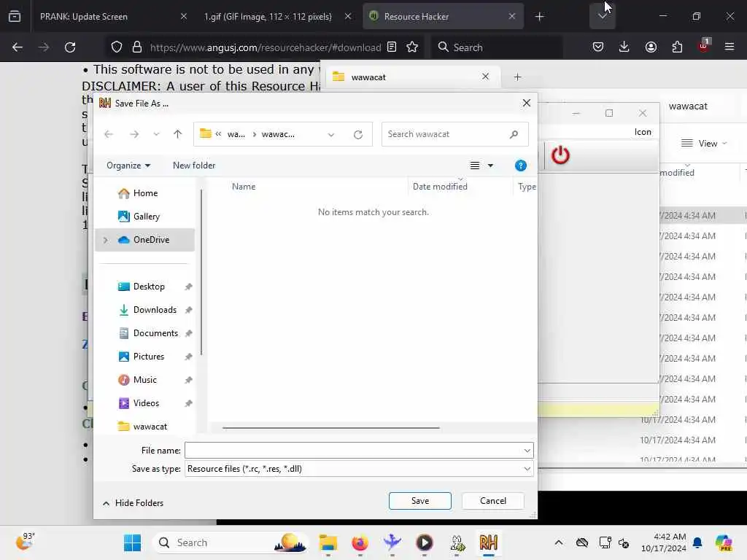The width and height of the screenshot is (747, 560).
Task: Sort by the Name column header
Action: pyautogui.click(x=244, y=187)
